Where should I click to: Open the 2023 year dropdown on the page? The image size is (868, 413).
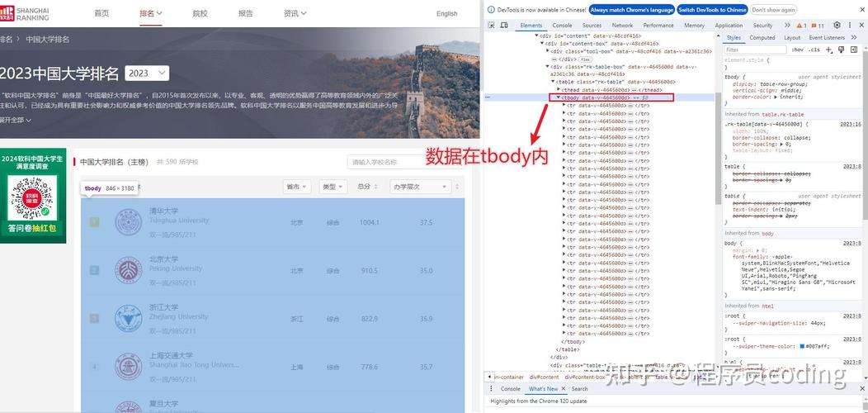click(x=147, y=74)
